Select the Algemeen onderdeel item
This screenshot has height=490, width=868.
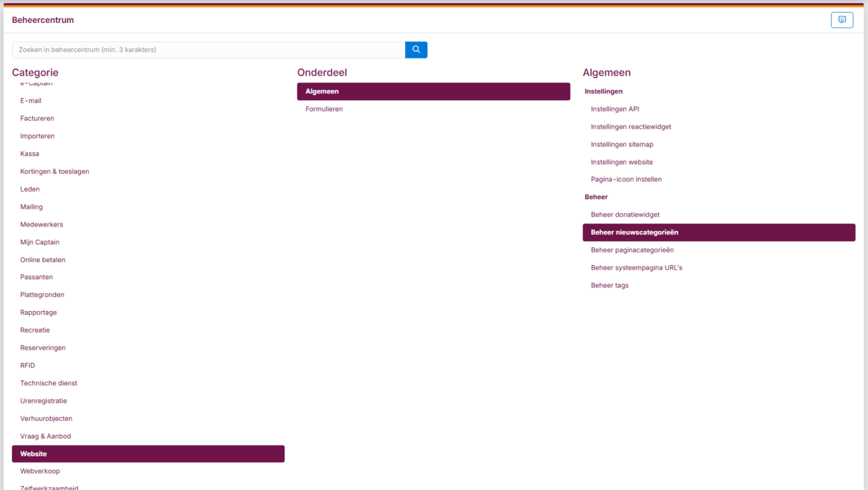click(433, 91)
